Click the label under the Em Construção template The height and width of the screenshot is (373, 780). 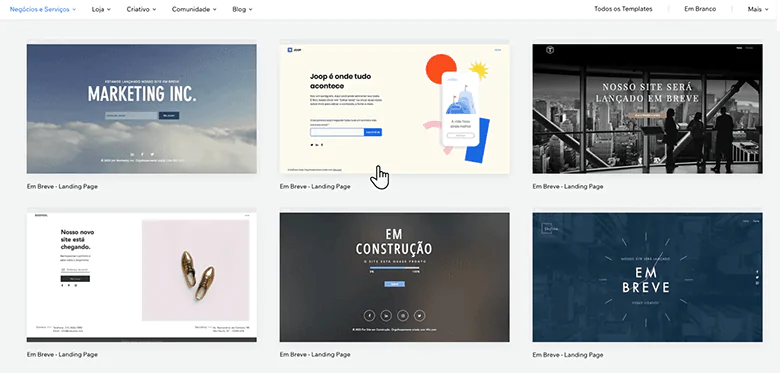(315, 355)
